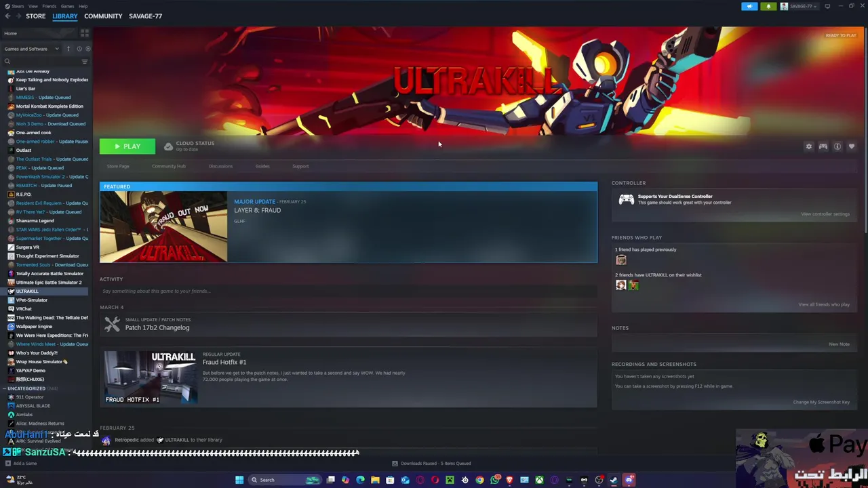
Task: Open Microsoft Edge from taskbar
Action: (360, 480)
